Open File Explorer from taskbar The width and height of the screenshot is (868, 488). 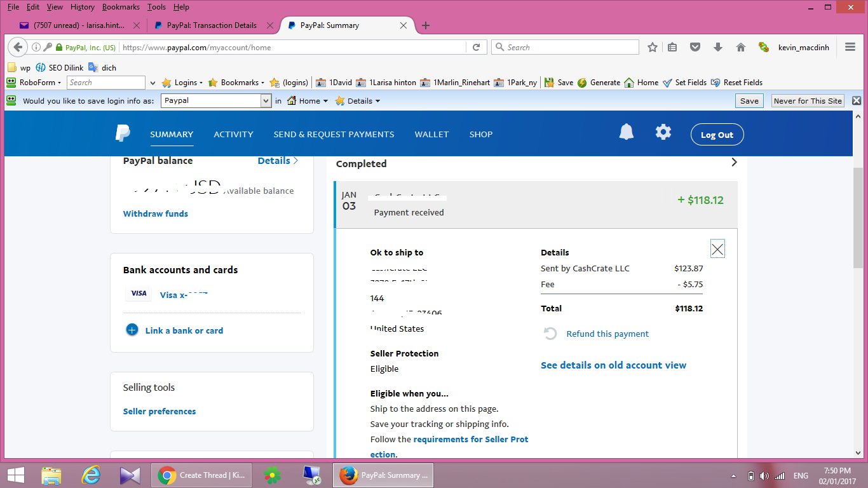51,475
